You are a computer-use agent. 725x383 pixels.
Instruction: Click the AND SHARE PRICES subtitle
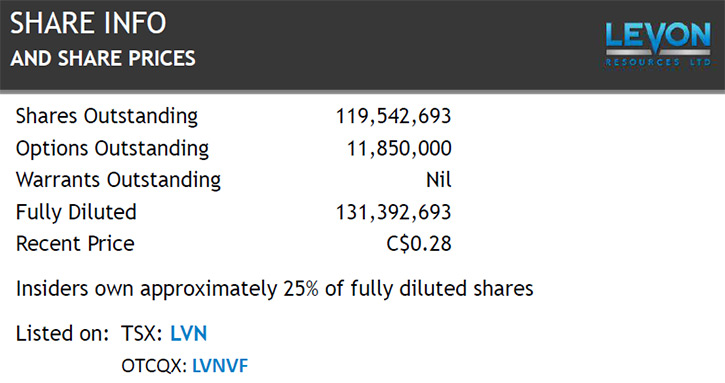click(x=103, y=58)
